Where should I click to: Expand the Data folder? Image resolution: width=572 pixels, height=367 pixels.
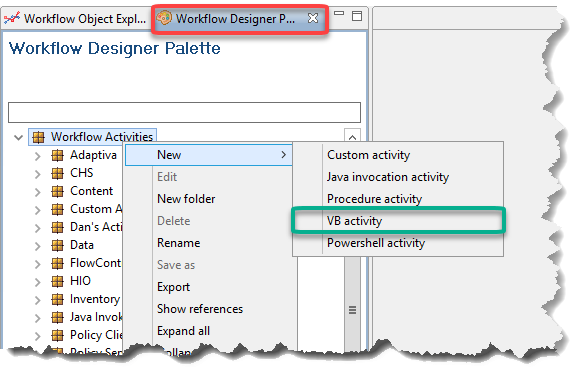point(37,246)
